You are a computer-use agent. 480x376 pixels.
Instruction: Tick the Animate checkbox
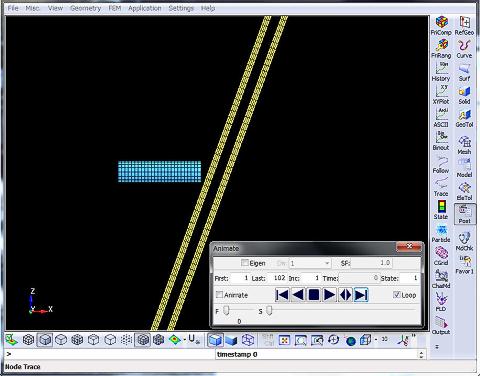coord(219,295)
